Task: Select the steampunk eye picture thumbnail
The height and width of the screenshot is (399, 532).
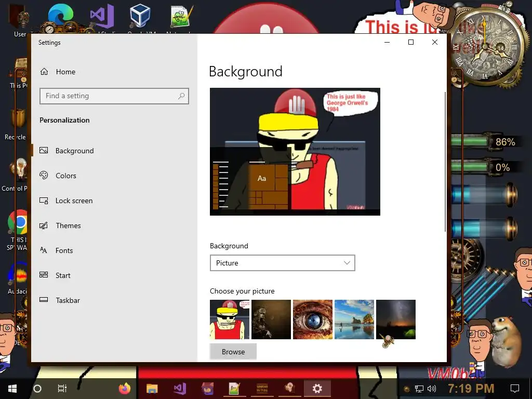Action: (312, 320)
